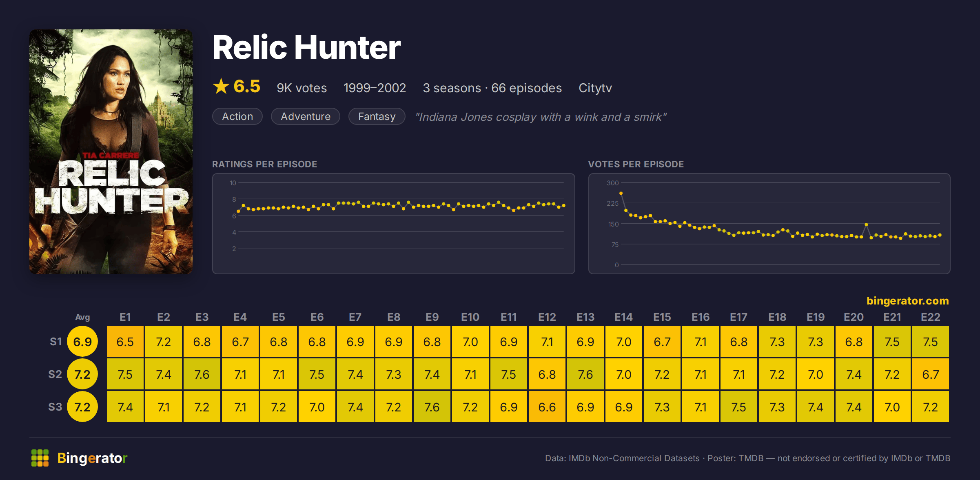This screenshot has width=980, height=480.
Task: Click the S2 average 7.2 circle
Action: point(82,374)
